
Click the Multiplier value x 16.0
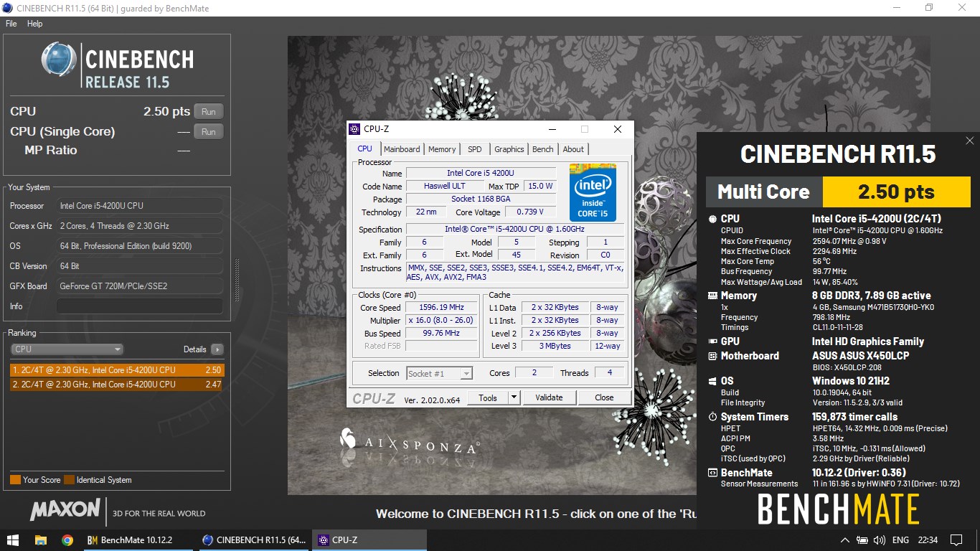[x=442, y=321]
